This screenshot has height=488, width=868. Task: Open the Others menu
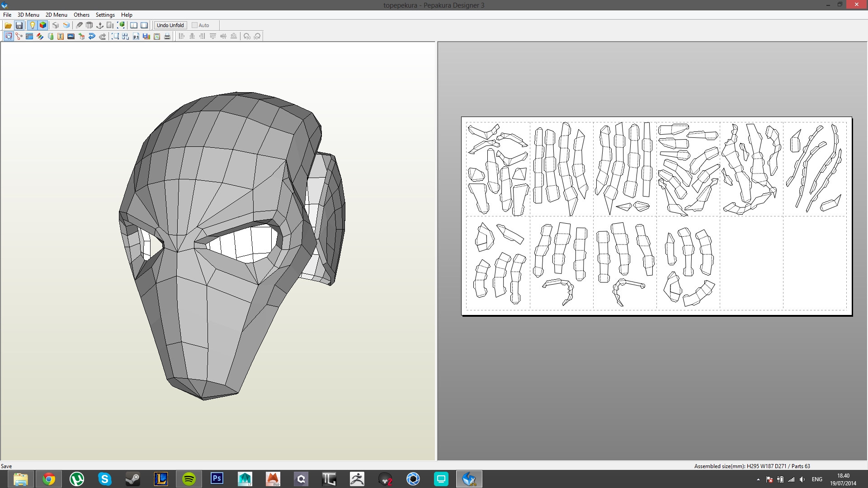82,14
